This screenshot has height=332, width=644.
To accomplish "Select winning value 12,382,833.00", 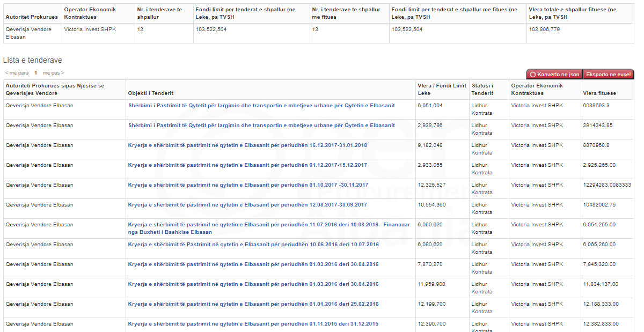I will (601, 324).
